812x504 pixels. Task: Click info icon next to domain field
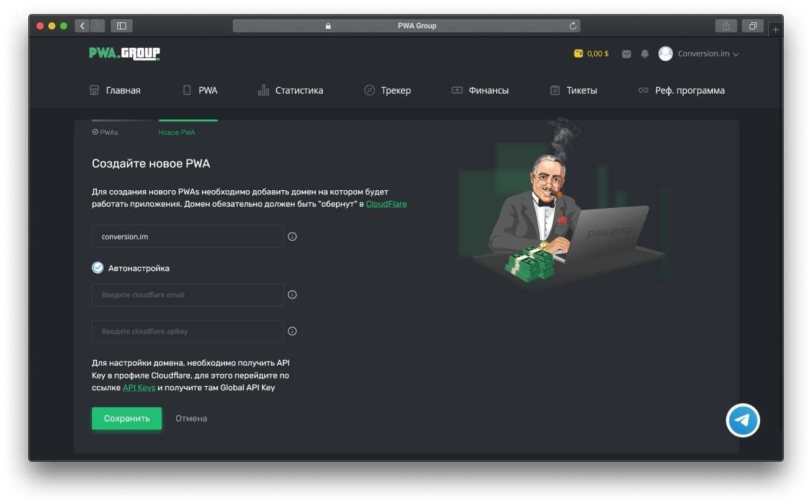[x=292, y=237]
